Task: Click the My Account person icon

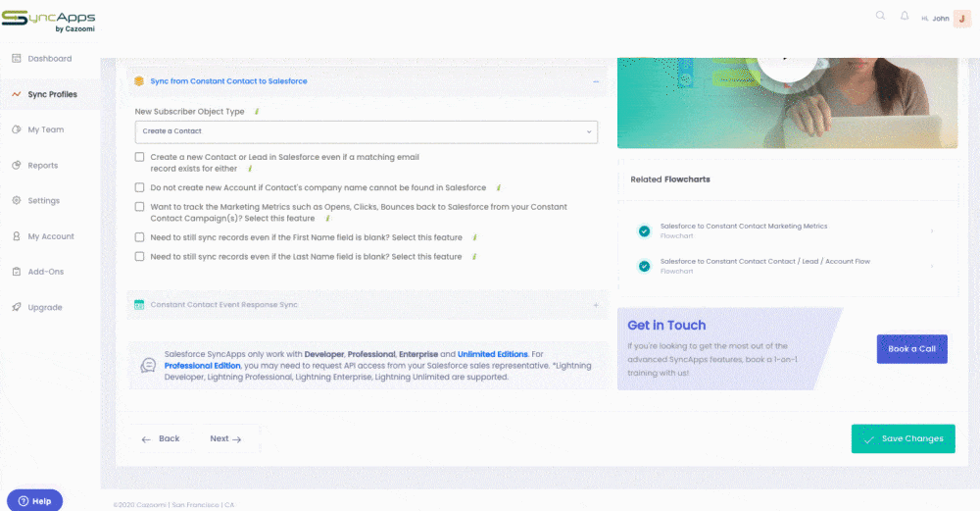Action: (x=17, y=236)
